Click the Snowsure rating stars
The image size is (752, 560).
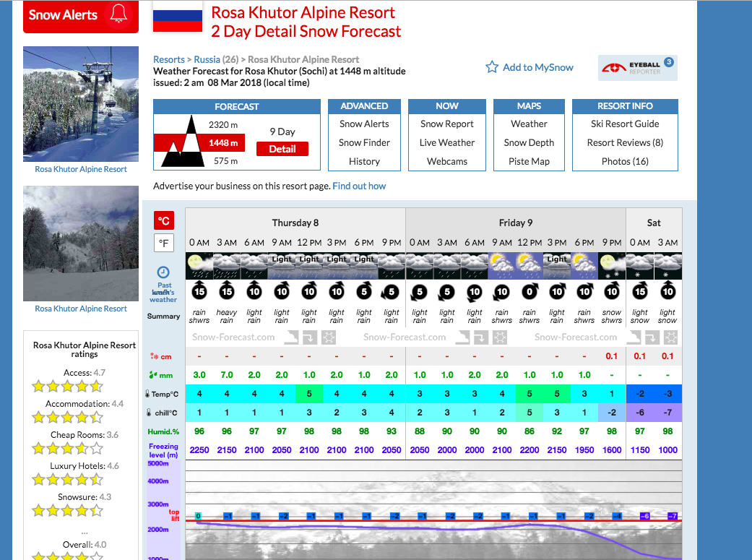(67, 511)
